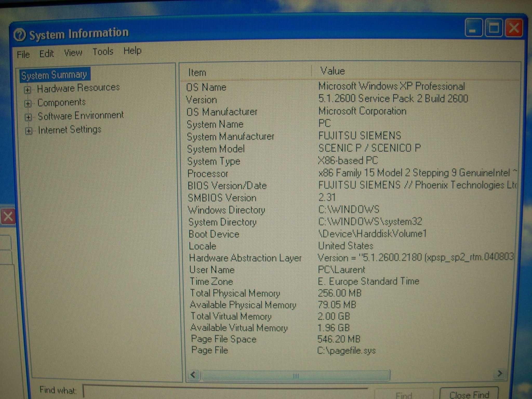Open the View menu
The width and height of the screenshot is (532, 399).
click(x=73, y=53)
